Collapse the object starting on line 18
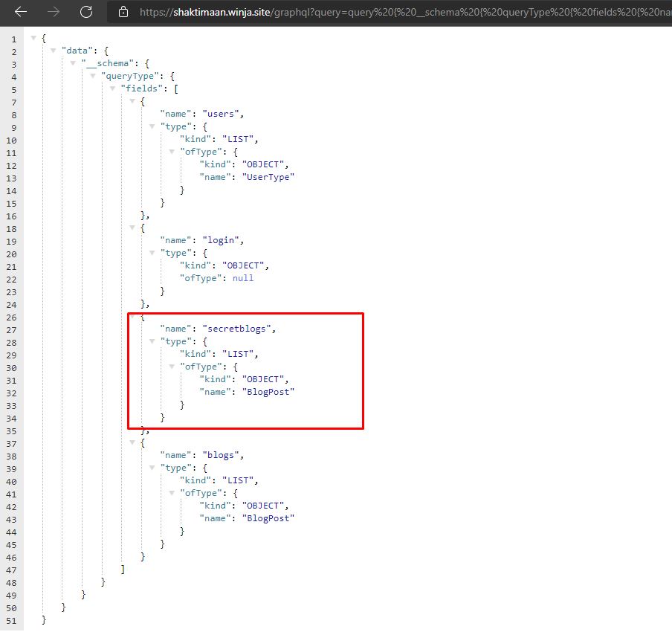 tap(132, 228)
